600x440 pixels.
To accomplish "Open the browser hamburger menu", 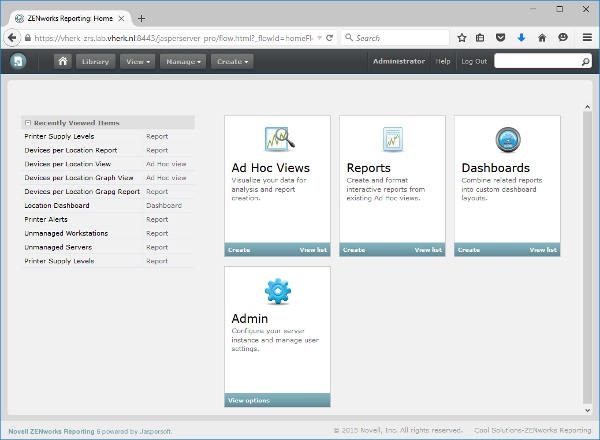I will [x=587, y=37].
